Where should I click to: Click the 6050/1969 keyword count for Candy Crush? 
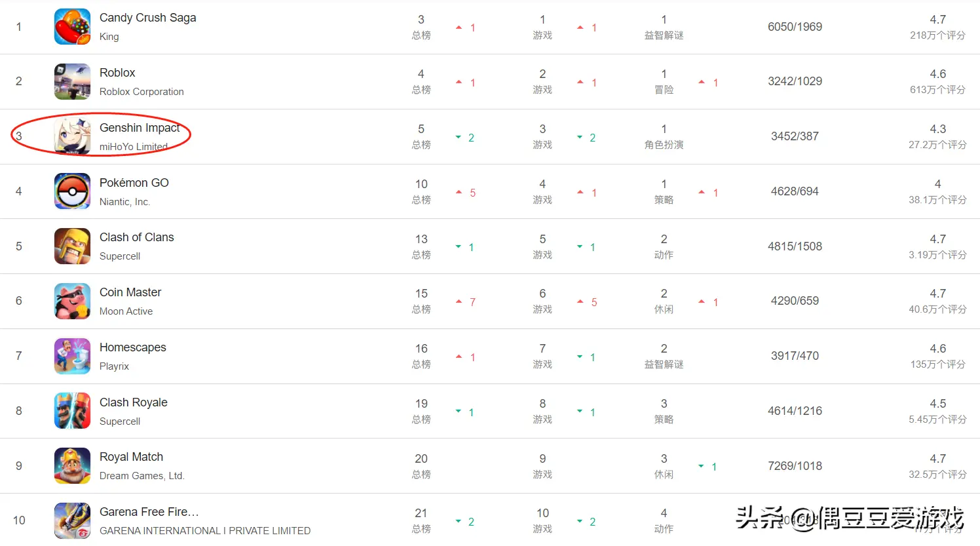[x=795, y=27]
